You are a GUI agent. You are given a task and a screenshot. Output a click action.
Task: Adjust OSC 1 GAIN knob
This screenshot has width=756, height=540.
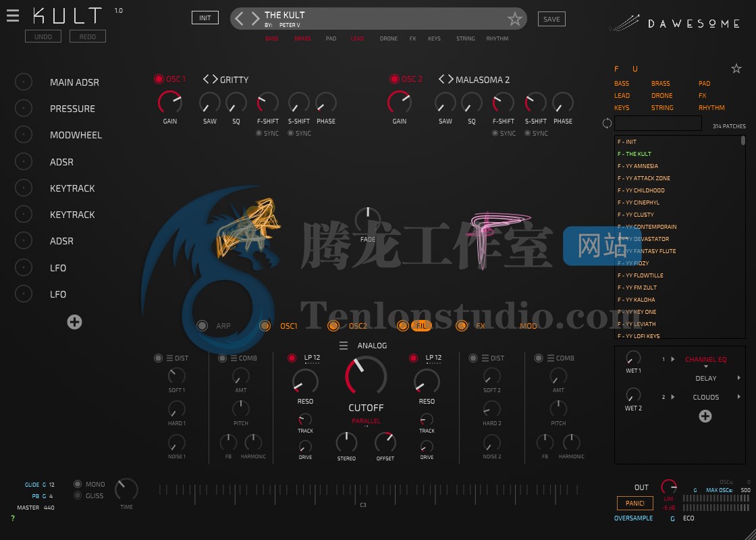(169, 102)
